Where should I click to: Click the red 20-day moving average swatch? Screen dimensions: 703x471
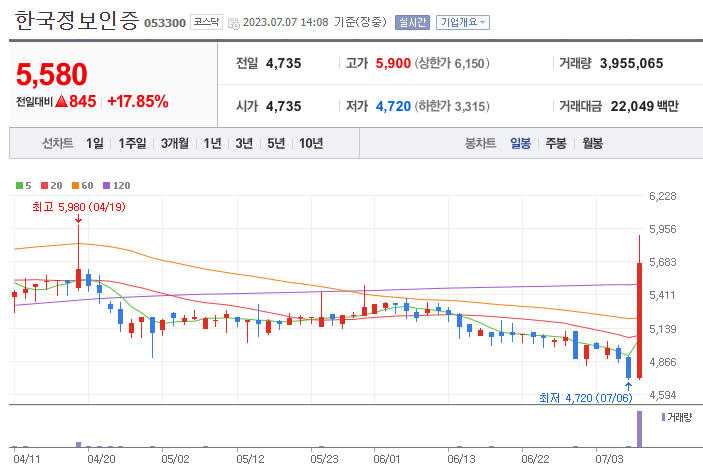[x=44, y=186]
